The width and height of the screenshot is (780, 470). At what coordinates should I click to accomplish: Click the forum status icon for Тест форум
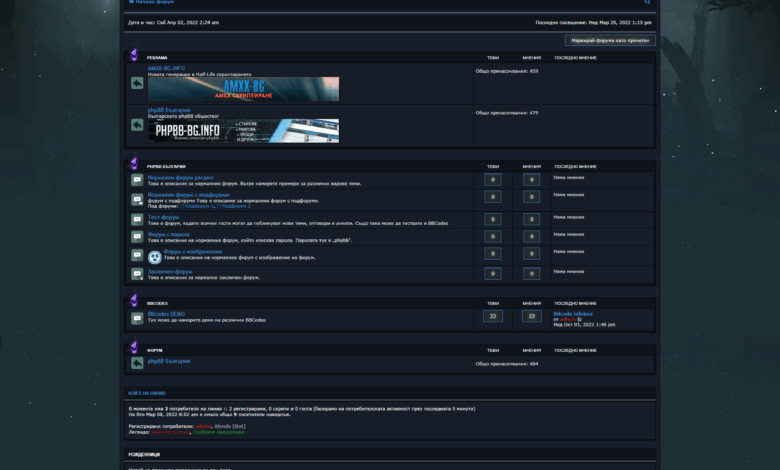pos(137,219)
